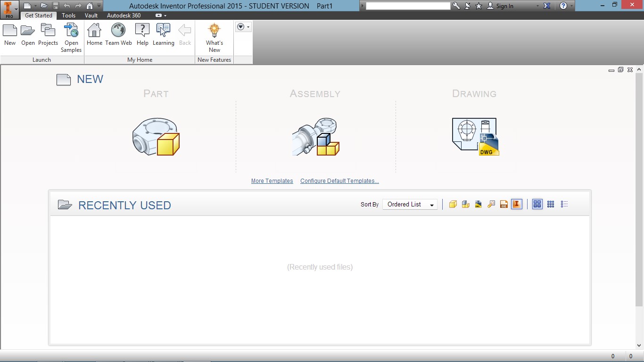Open the Autodesk 360 ribbon tab

click(x=124, y=16)
